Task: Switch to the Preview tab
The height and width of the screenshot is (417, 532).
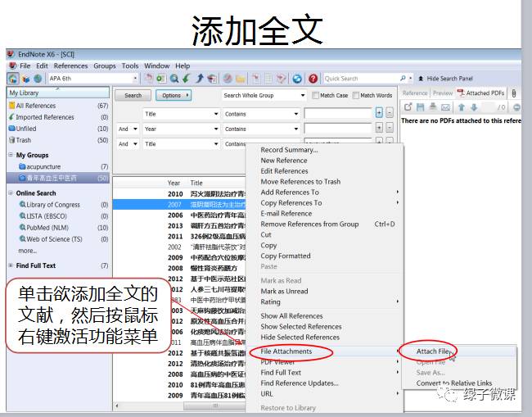Action: click(x=443, y=93)
